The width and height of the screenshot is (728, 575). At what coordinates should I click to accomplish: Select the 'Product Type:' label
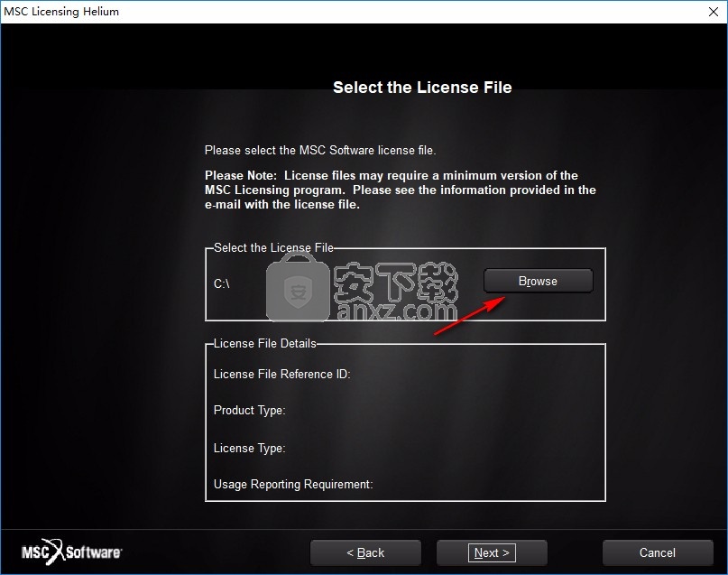point(249,411)
